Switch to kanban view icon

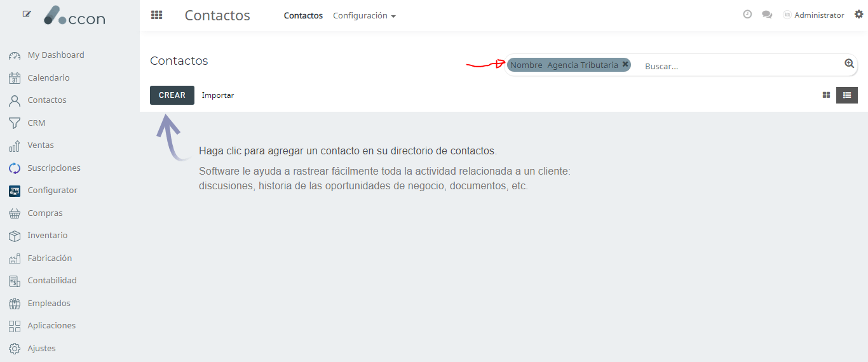[826, 95]
